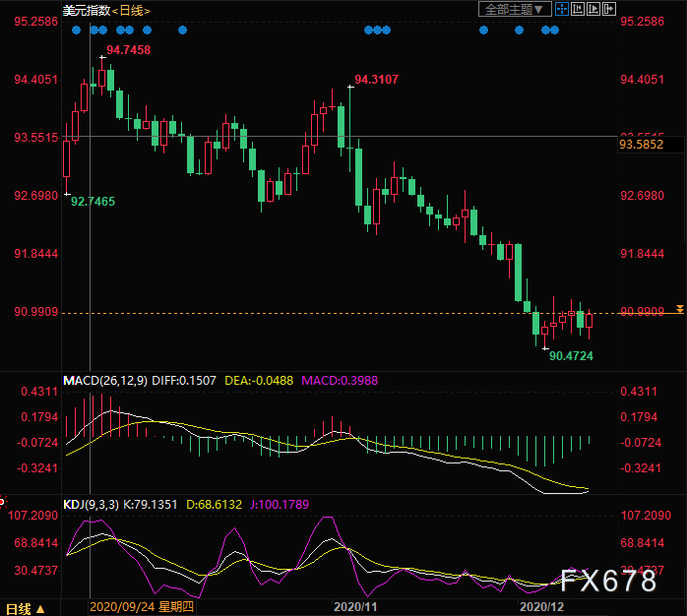Click the 107.2090 label on left KDJ axis
Screen dimensions: 687x616
pyautogui.click(x=33, y=516)
